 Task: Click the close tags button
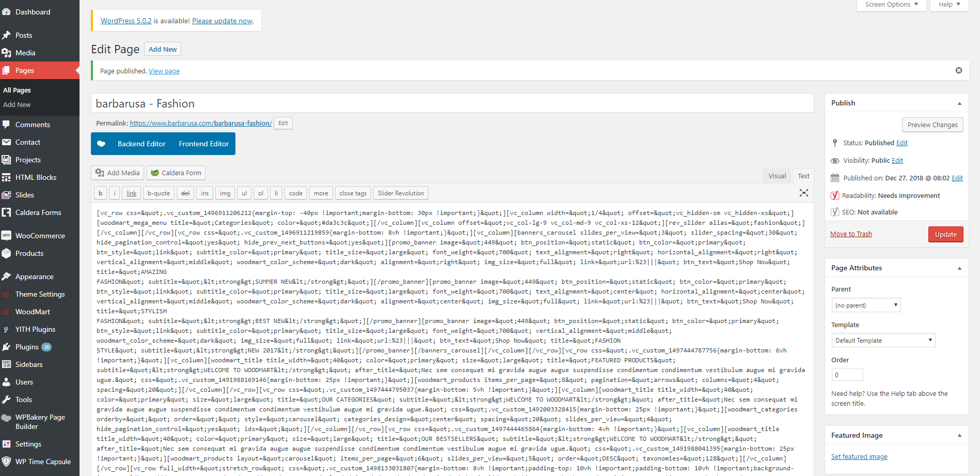pos(353,193)
